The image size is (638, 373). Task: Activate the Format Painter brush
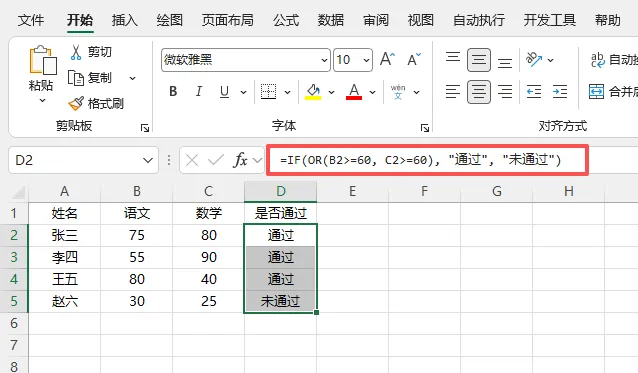(x=76, y=103)
